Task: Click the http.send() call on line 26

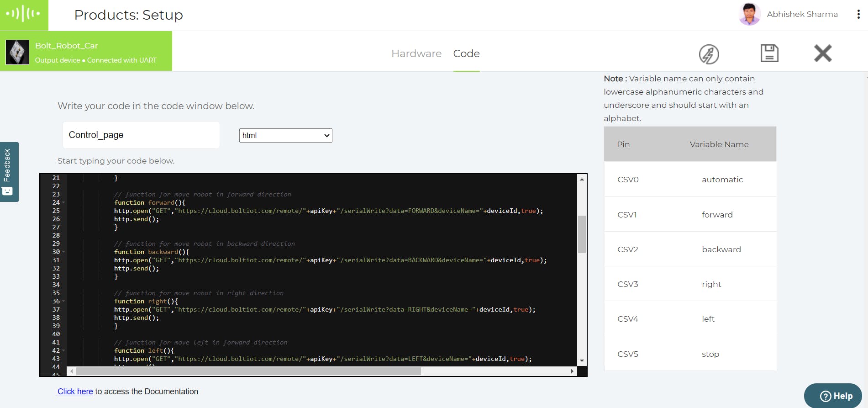Action: [x=137, y=219]
